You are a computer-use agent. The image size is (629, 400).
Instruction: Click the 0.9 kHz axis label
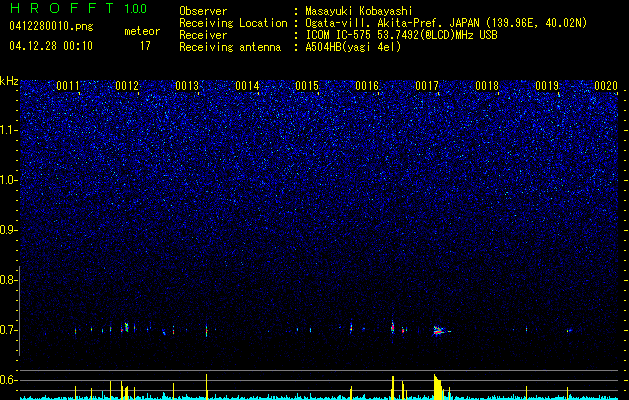pos(9,230)
